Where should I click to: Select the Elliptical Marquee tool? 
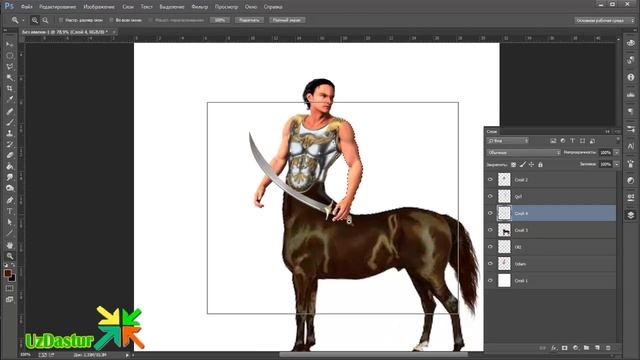(9, 56)
